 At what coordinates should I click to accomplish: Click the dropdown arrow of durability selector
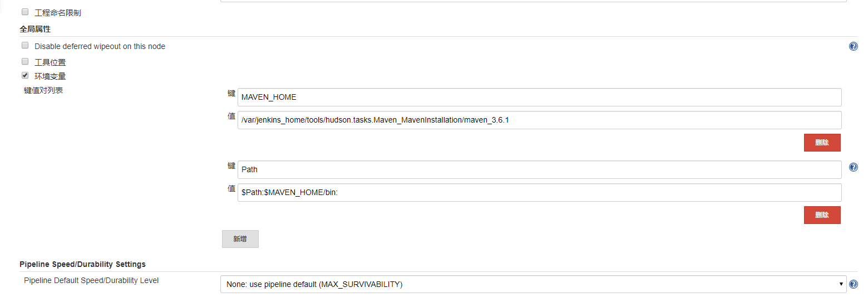point(841,284)
